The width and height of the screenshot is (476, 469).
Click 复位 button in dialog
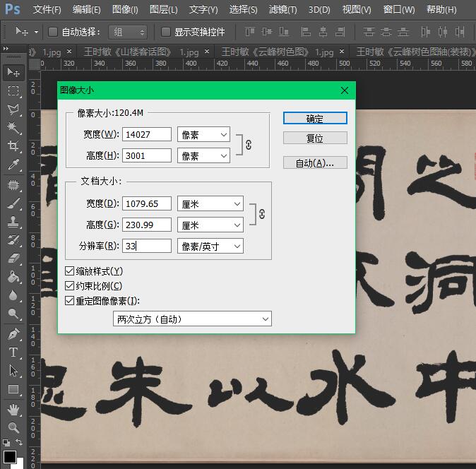coord(315,138)
